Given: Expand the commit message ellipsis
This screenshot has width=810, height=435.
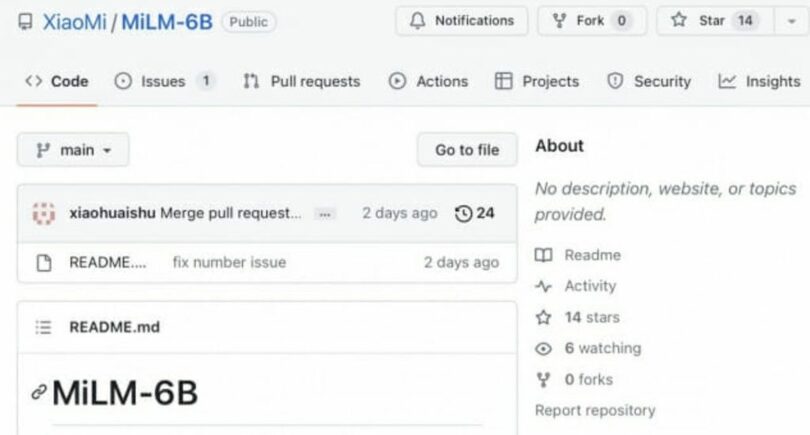Looking at the screenshot, I should coord(325,214).
